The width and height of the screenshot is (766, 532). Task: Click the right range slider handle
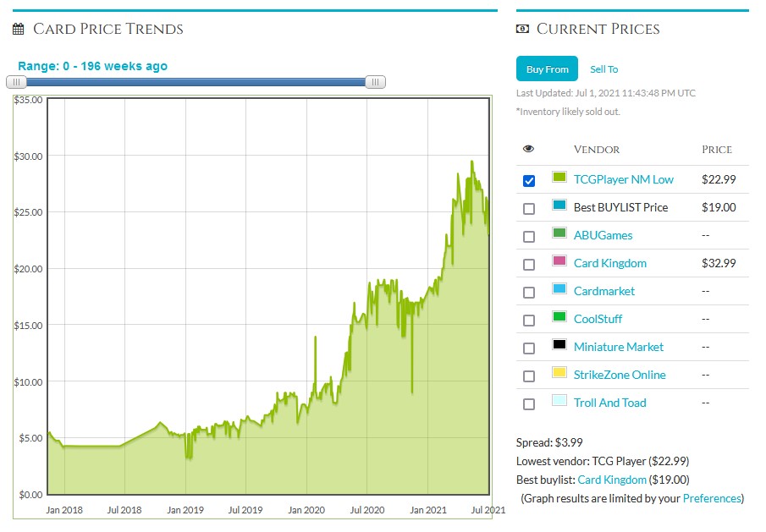(375, 82)
